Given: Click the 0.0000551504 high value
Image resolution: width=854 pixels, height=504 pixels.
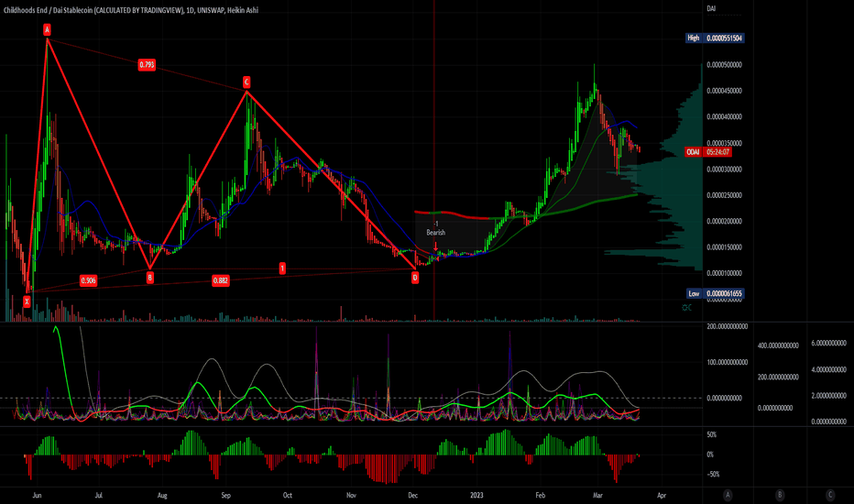Looking at the screenshot, I should 724,38.
